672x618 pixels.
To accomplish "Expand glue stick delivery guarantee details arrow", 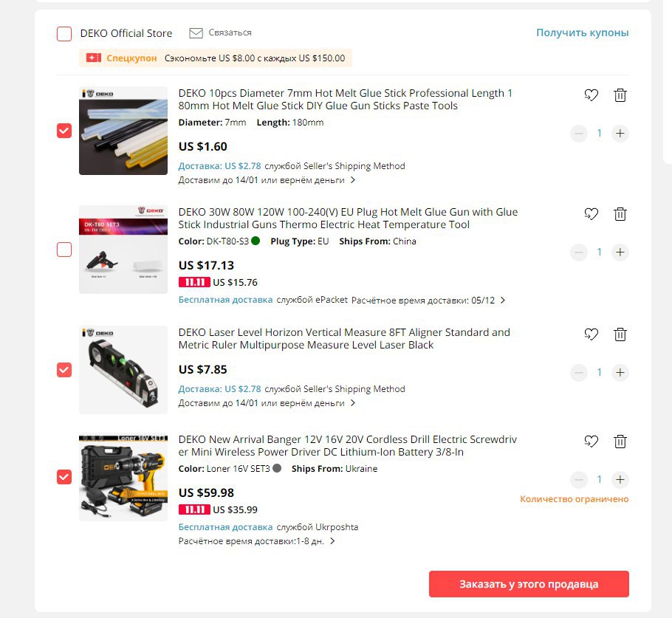I will [x=353, y=180].
